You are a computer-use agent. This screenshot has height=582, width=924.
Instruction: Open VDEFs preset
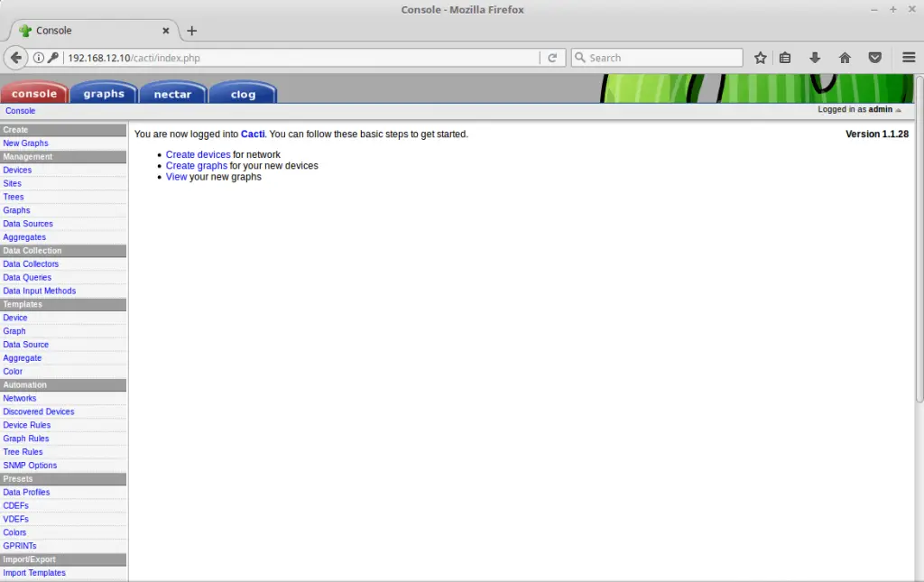point(15,520)
